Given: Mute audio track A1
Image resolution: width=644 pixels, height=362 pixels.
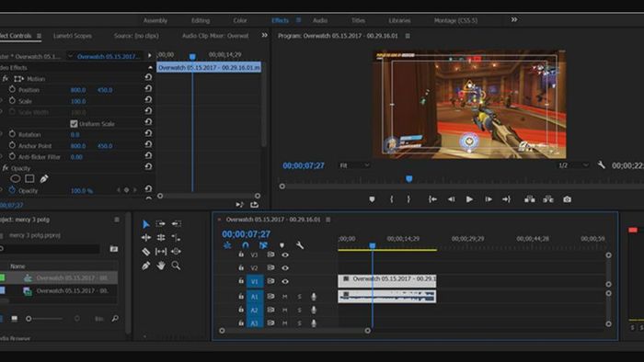Looking at the screenshot, I should (284, 297).
